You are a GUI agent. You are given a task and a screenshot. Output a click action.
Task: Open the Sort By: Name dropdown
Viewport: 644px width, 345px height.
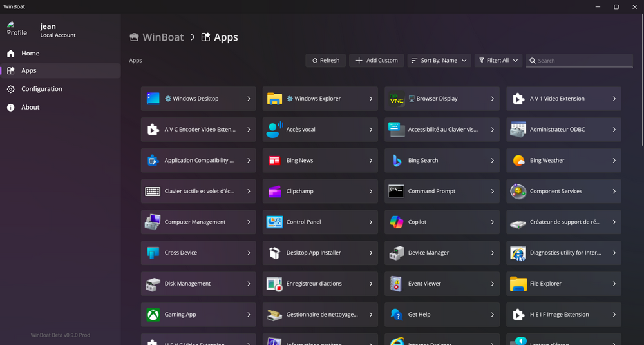tap(439, 61)
